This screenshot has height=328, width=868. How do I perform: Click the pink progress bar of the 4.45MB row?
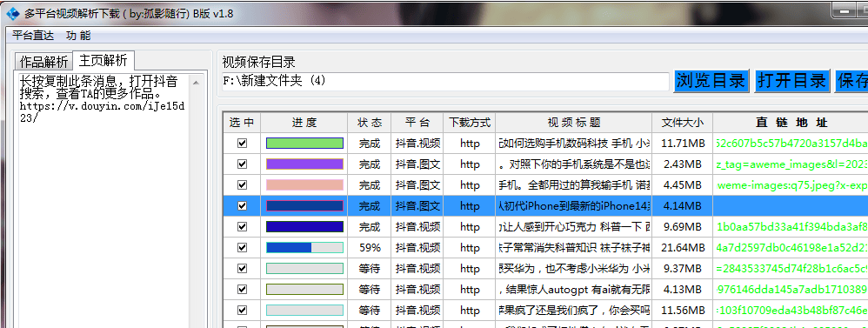point(304,185)
